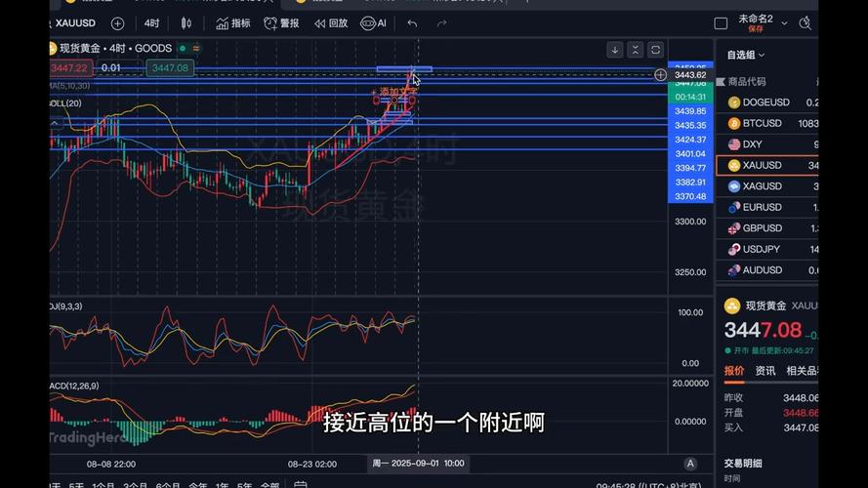Viewport: 868px width, 488px height.
Task: Click the 未命名2 layout name
Action: tap(756, 19)
